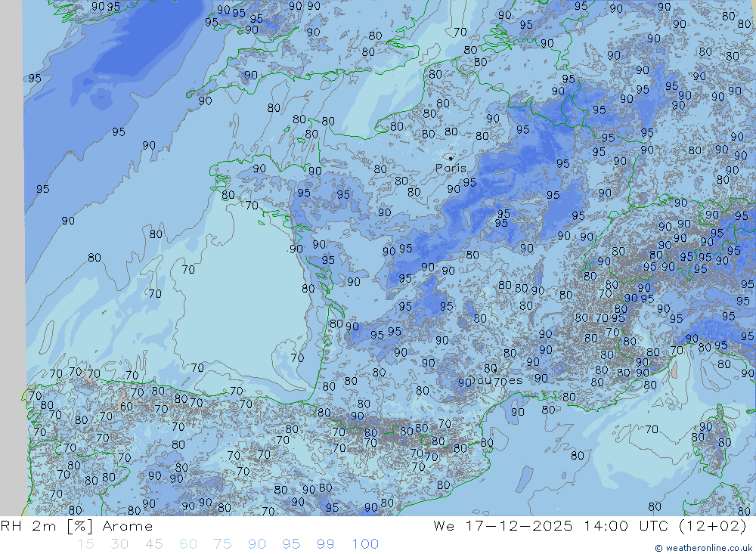This screenshot has width=756, height=554.
Task: Click legend value 99
Action: coord(325,544)
